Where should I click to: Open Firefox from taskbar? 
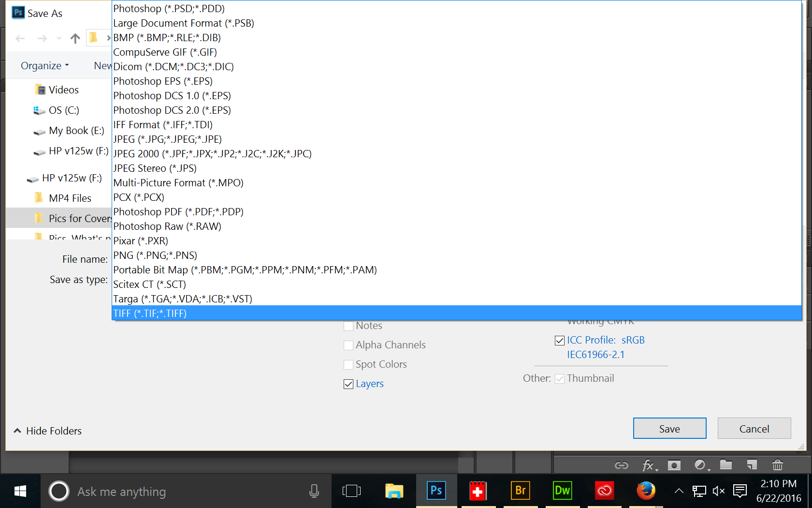[646, 492]
